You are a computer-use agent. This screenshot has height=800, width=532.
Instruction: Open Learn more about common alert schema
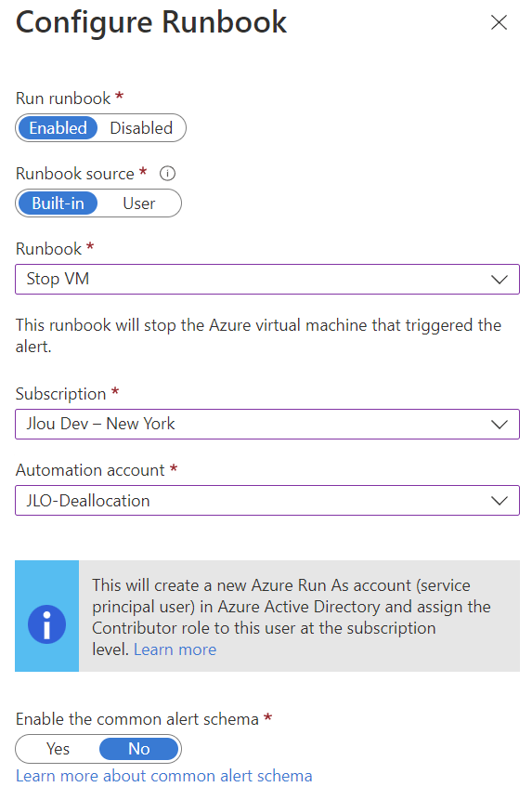point(163,776)
